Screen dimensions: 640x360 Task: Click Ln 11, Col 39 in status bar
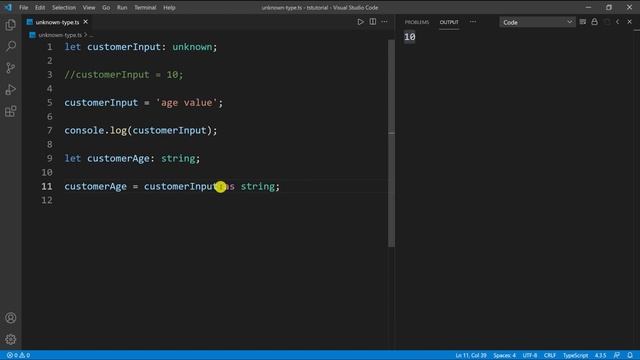click(x=471, y=355)
